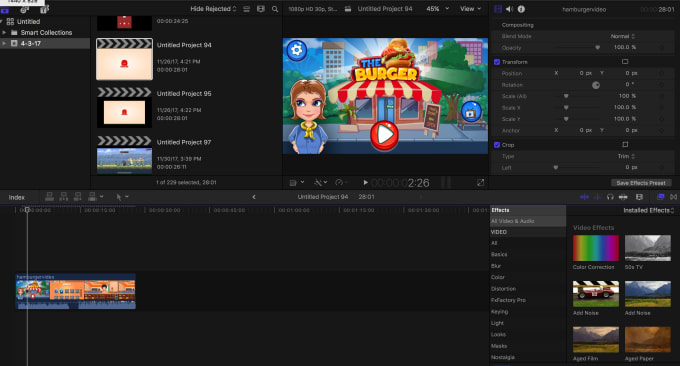The image size is (680, 366).
Task: Open the Titles and Generators sidebar
Action: tap(44, 10)
